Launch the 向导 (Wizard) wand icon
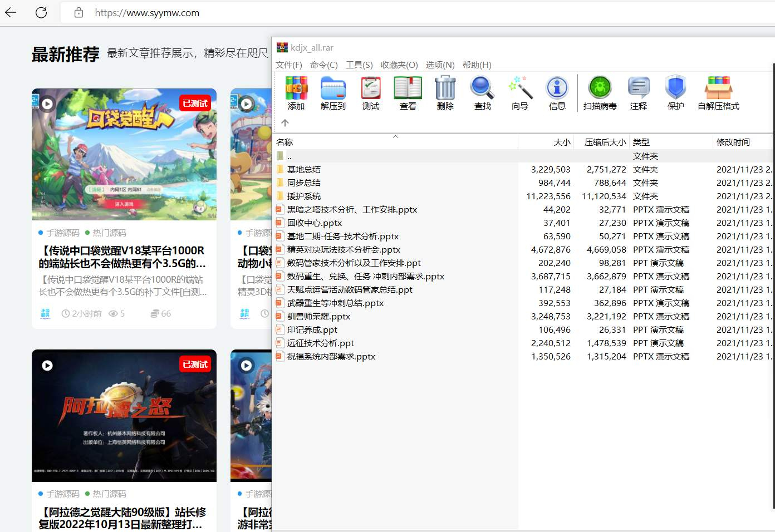 520,88
